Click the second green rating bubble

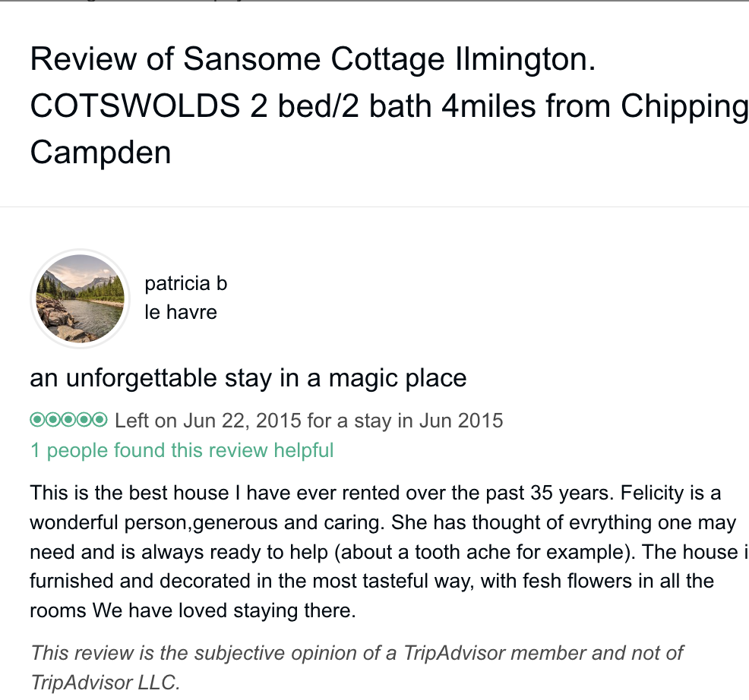pyautogui.click(x=53, y=420)
